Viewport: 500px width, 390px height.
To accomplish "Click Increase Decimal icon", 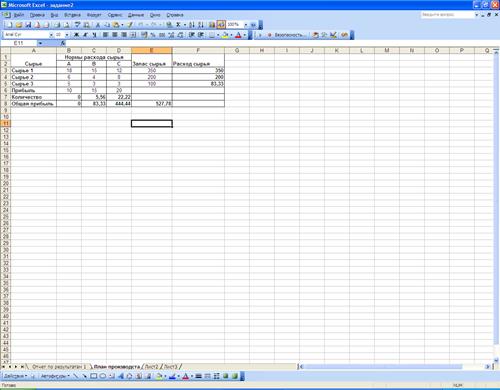I will [x=171, y=35].
